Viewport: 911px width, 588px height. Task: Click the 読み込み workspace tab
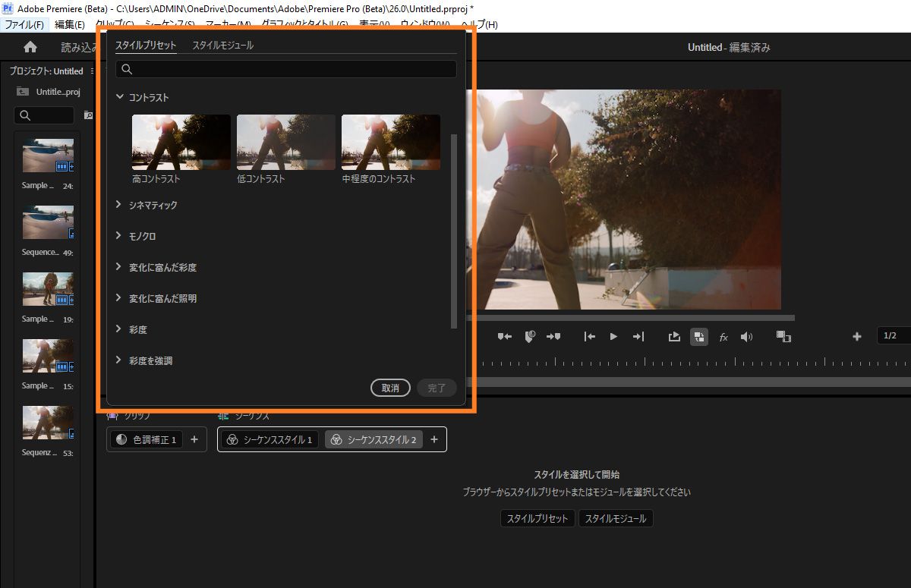79,47
